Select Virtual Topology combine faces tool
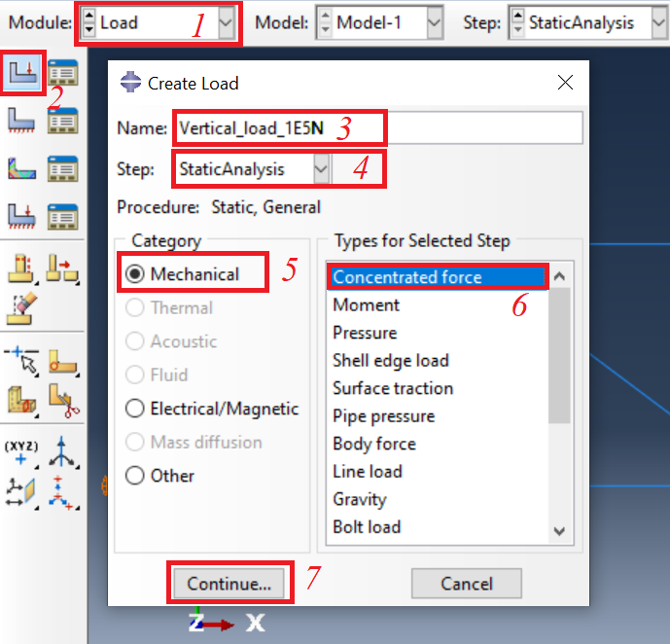 [21, 269]
